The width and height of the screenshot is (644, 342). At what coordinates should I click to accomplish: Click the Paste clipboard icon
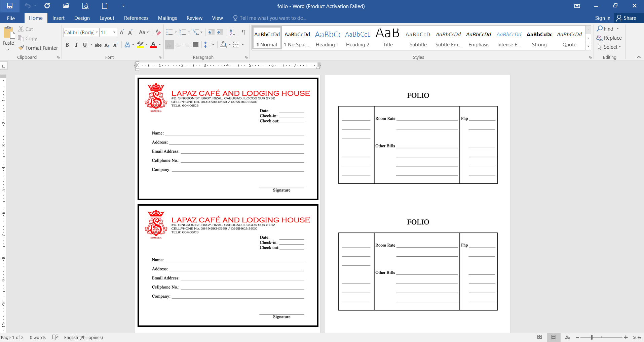(x=8, y=33)
